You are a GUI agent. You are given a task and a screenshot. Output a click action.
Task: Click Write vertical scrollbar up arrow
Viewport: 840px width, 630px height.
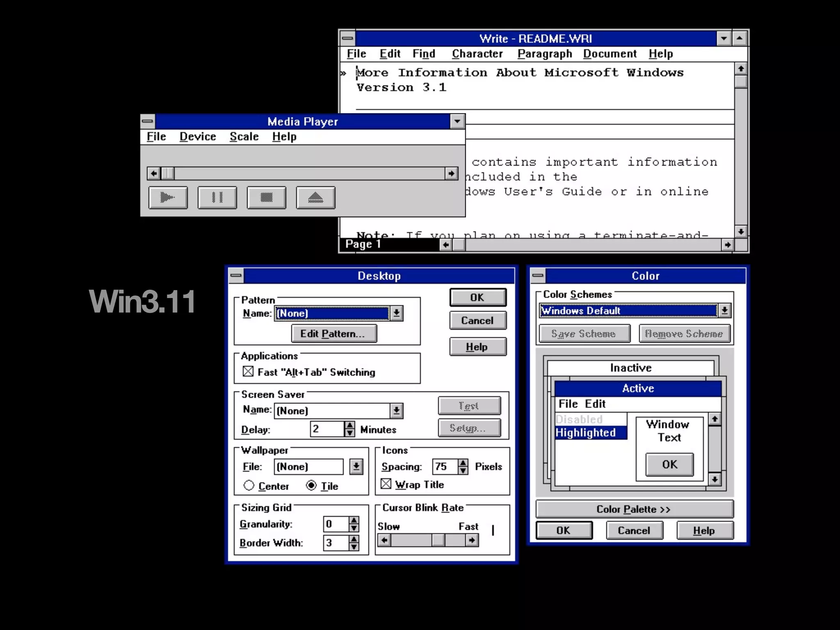tap(741, 69)
